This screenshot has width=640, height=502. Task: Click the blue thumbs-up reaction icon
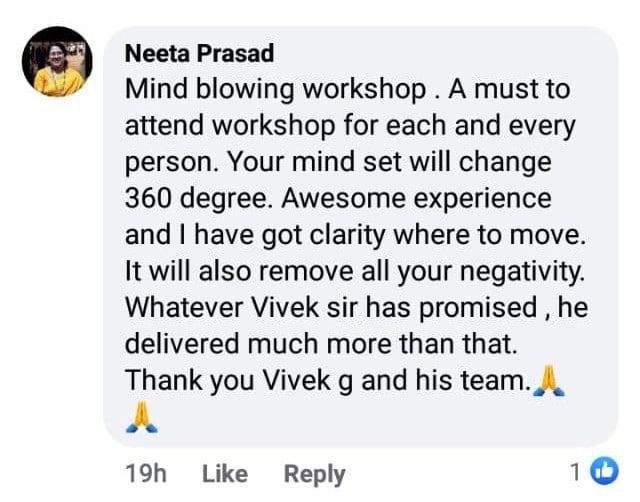pyautogui.click(x=603, y=471)
